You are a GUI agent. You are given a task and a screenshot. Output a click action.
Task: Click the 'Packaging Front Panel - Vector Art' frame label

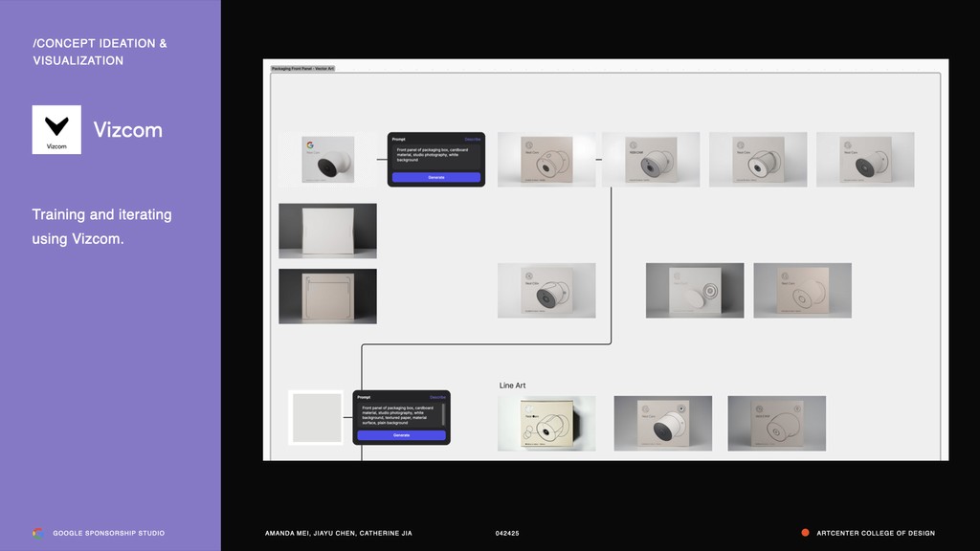tap(303, 68)
